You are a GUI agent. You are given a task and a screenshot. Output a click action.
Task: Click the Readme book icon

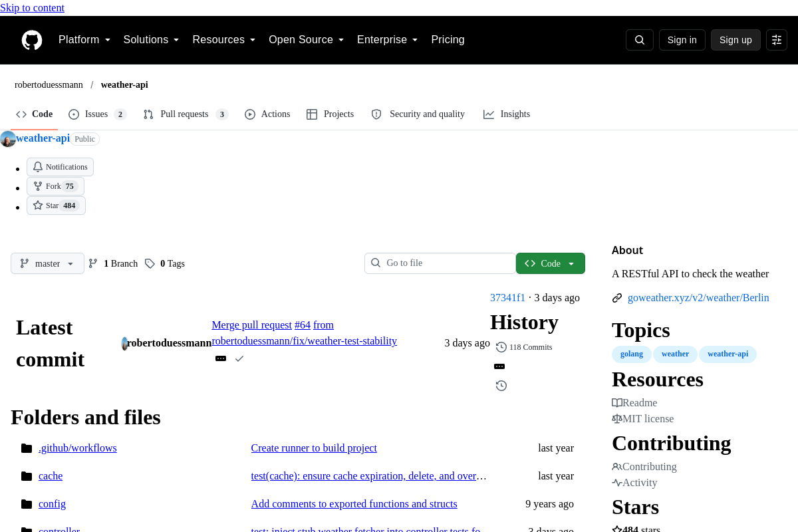(x=617, y=403)
